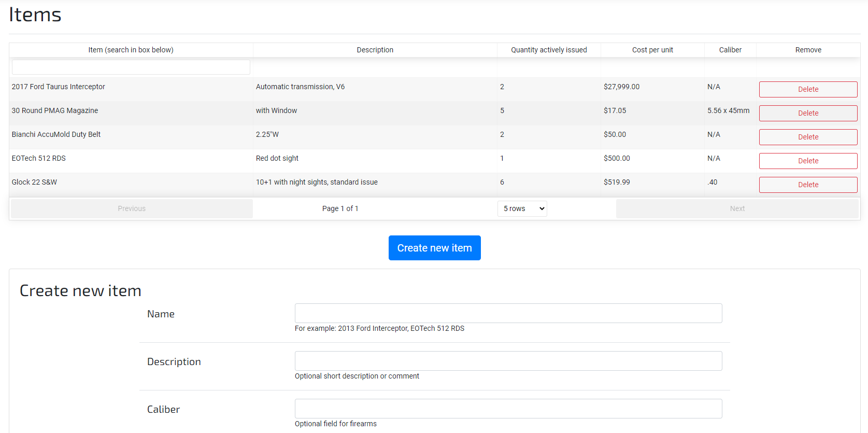Delete the 30 Round PMAG Magazine row
This screenshot has height=433, width=868.
coord(808,113)
